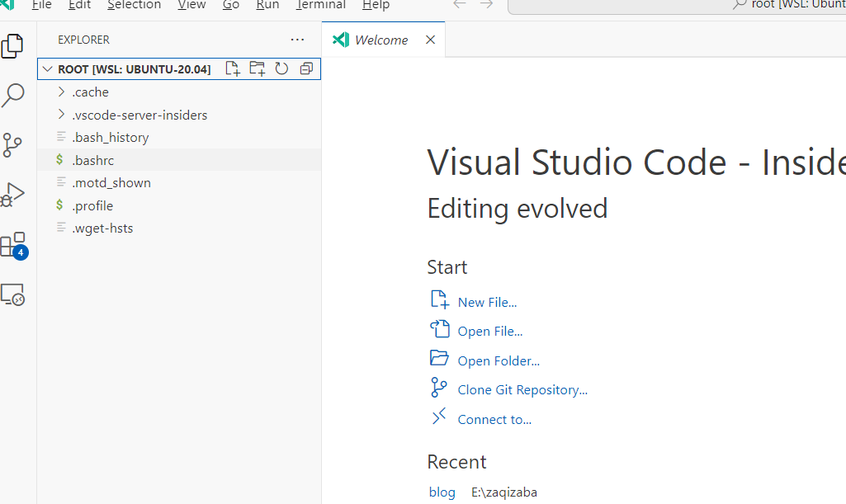846x504 pixels.
Task: Open the Search view in activity bar
Action: [x=13, y=96]
